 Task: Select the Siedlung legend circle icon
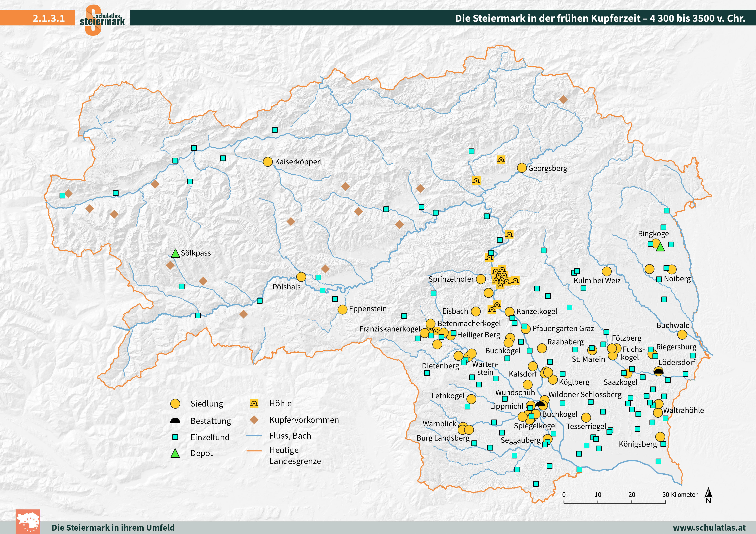[175, 404]
